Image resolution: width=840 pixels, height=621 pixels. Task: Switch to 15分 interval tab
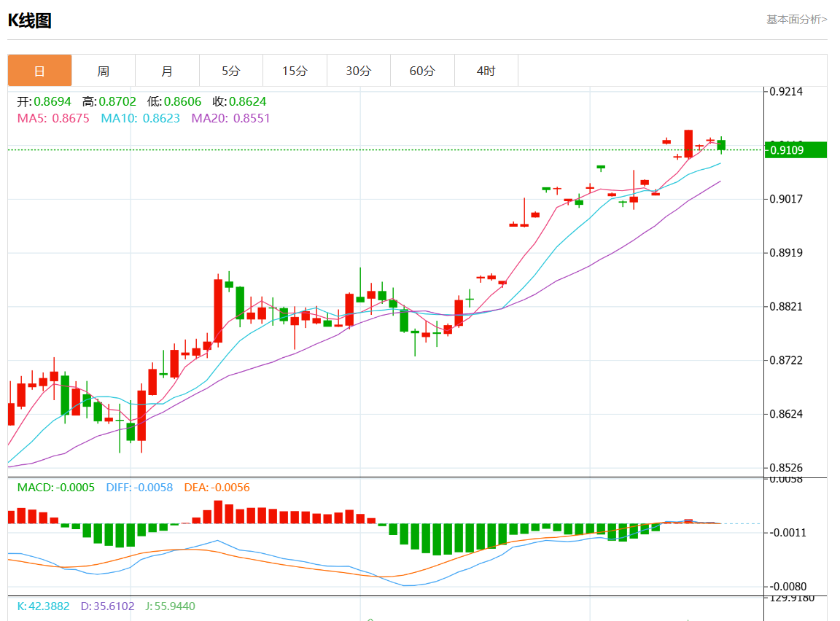(295, 71)
